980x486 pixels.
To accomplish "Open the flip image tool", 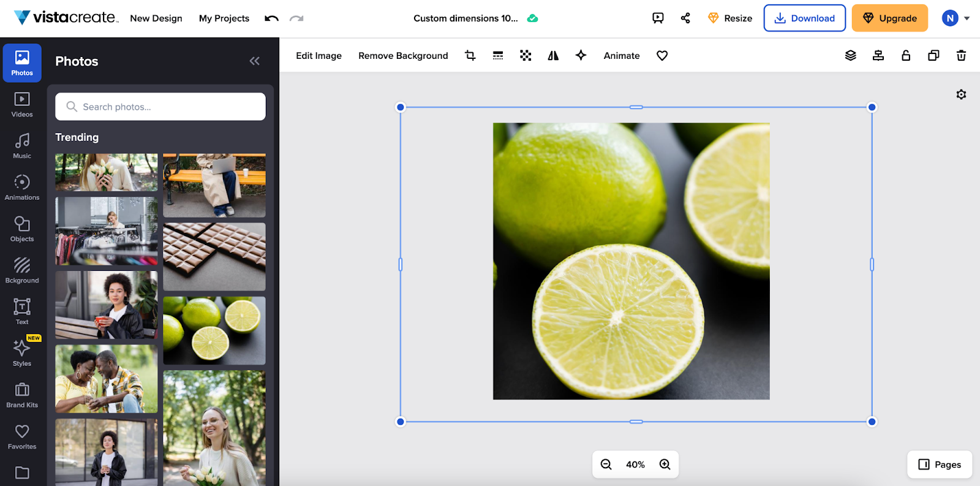I will pyautogui.click(x=553, y=56).
